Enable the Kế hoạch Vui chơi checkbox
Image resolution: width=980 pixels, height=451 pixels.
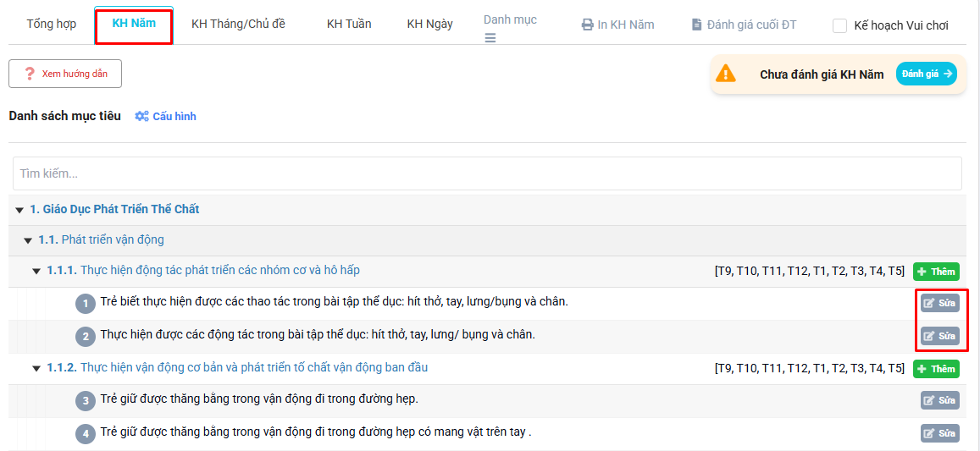(x=839, y=25)
